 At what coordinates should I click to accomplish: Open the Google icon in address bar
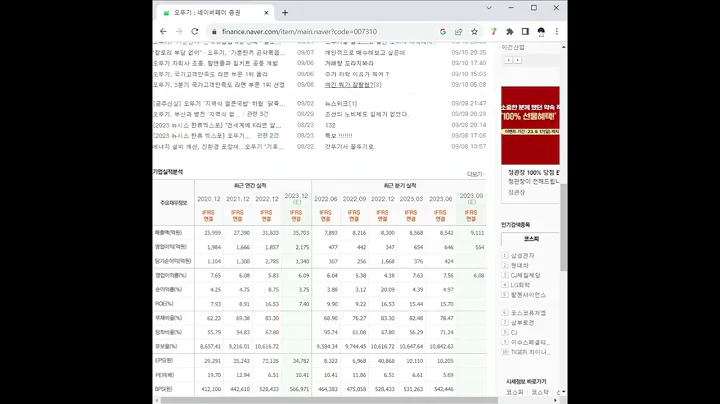tap(443, 32)
